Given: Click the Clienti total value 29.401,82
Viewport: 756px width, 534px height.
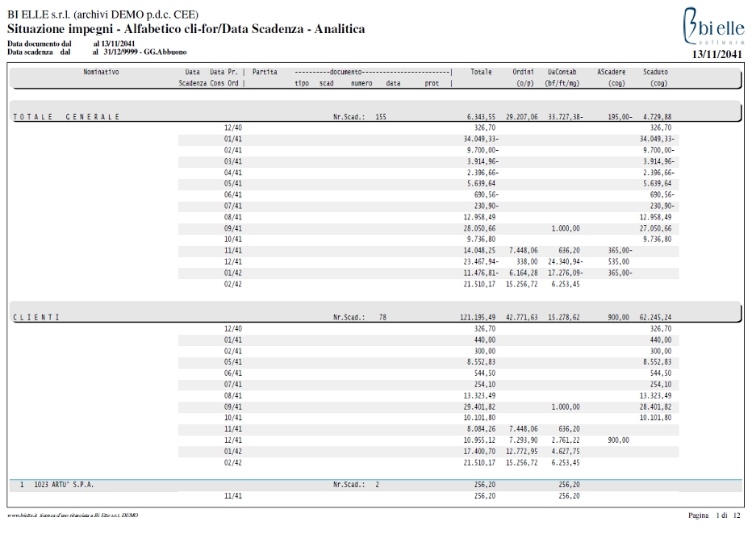Looking at the screenshot, I should [x=479, y=407].
